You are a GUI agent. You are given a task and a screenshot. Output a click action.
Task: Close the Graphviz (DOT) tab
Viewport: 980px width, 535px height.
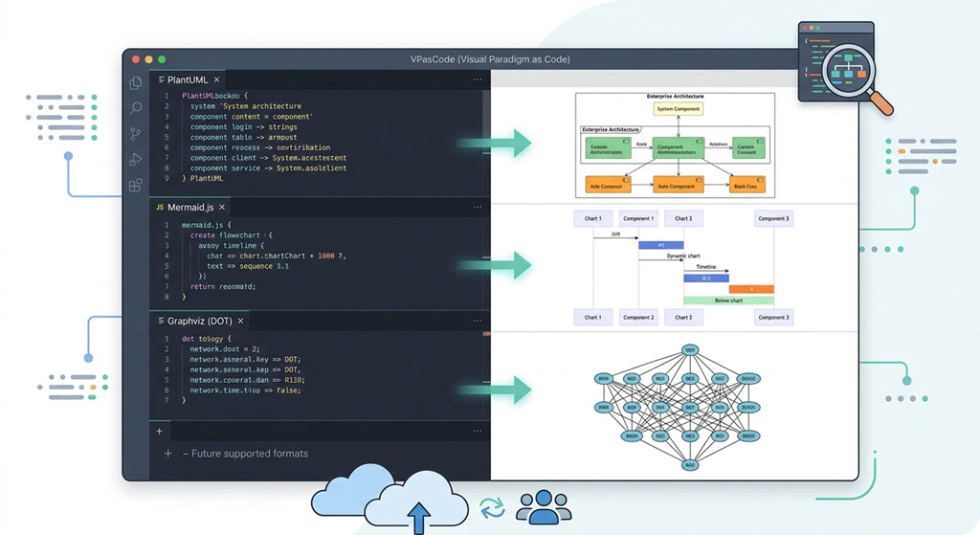[x=240, y=321]
